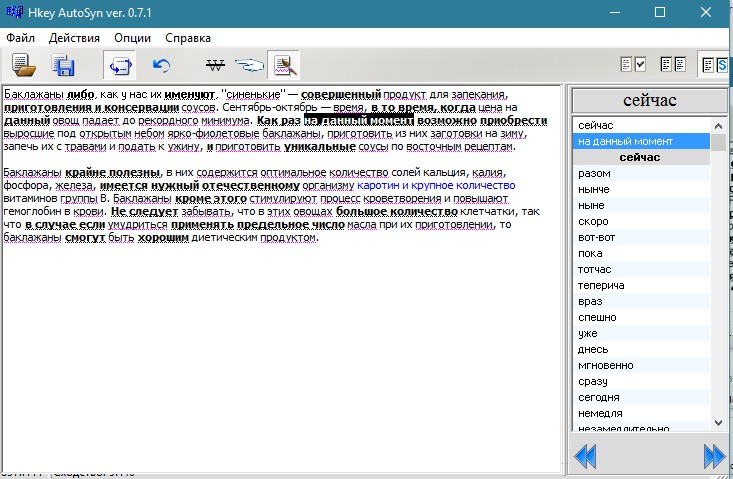Select synonym 'ныне' in list
The image size is (733, 479).
[x=641, y=205]
